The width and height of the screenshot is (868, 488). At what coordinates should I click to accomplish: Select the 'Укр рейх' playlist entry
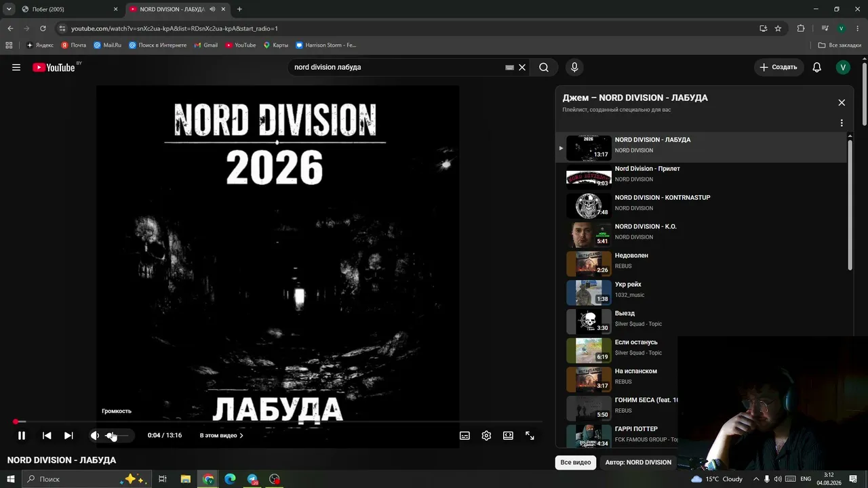(701, 291)
